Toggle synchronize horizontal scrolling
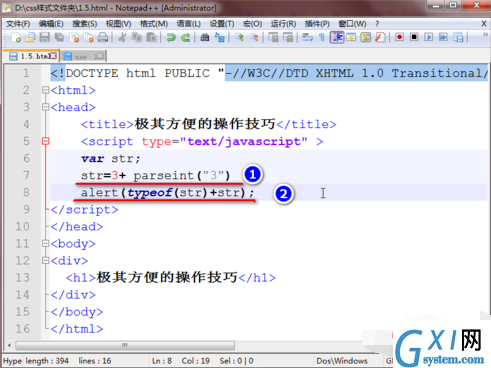The image size is (491, 368). [x=288, y=37]
